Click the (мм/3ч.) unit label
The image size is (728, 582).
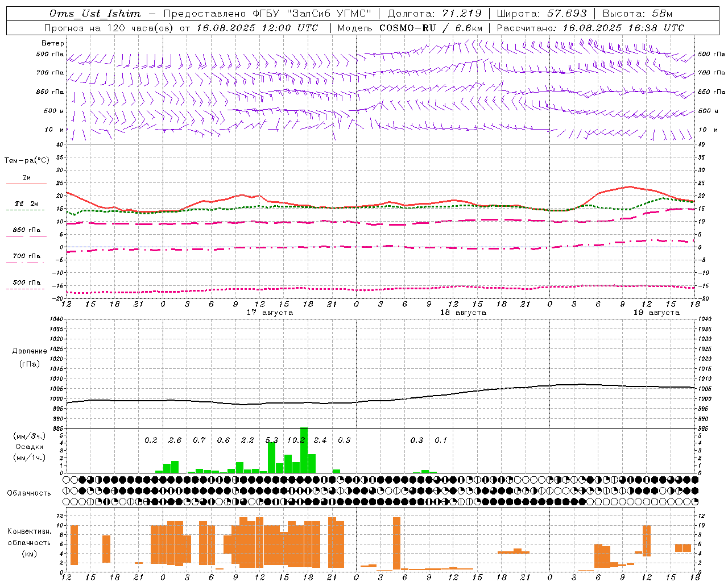[30, 436]
